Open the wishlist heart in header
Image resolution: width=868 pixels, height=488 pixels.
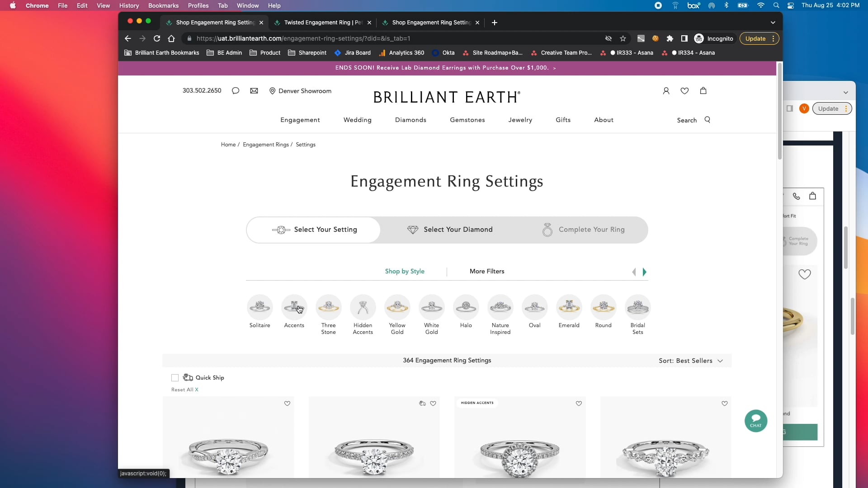coord(684,91)
